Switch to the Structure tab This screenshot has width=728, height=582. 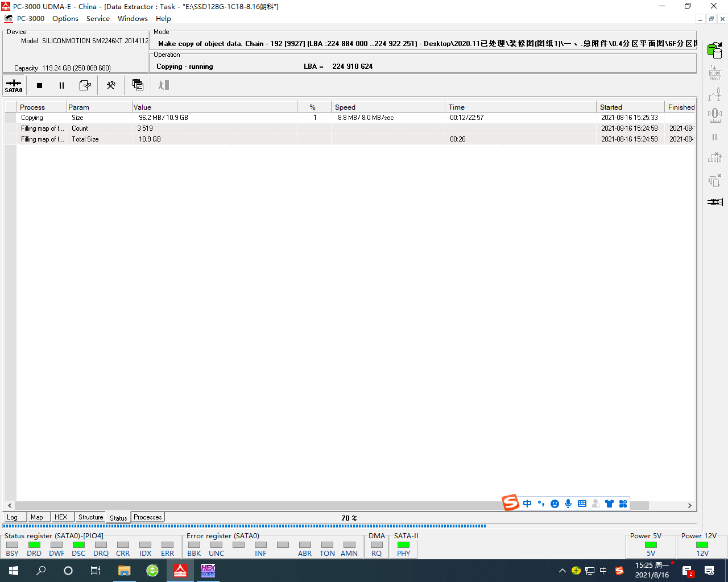[91, 517]
